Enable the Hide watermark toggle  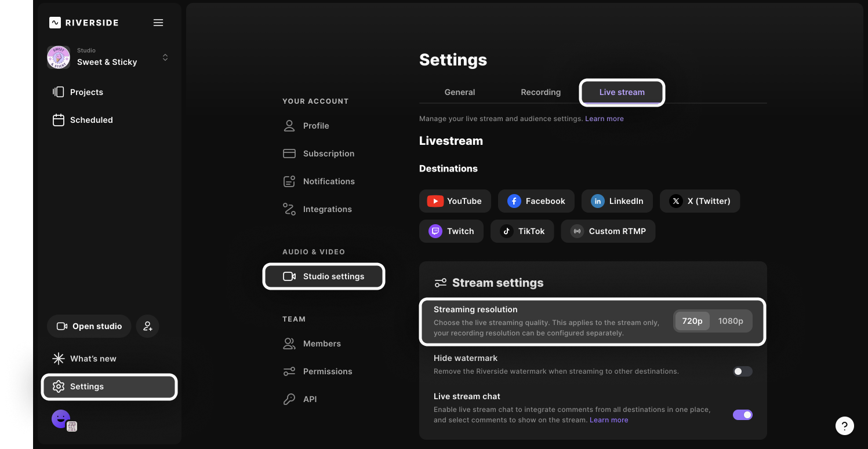tap(742, 371)
